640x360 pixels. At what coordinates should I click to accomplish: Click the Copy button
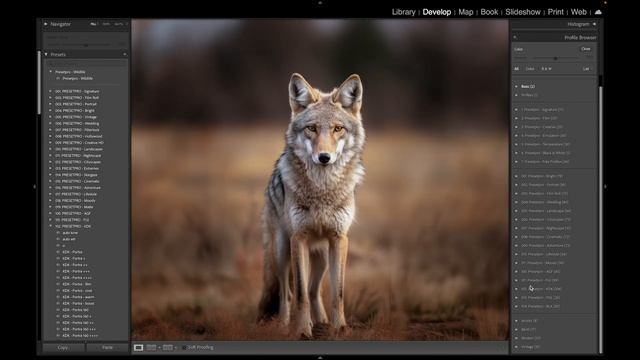(63, 347)
